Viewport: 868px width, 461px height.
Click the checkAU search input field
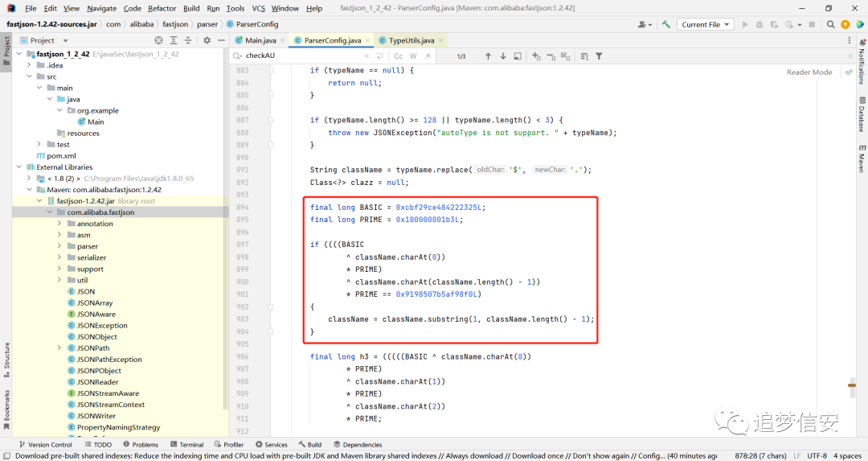pos(301,56)
